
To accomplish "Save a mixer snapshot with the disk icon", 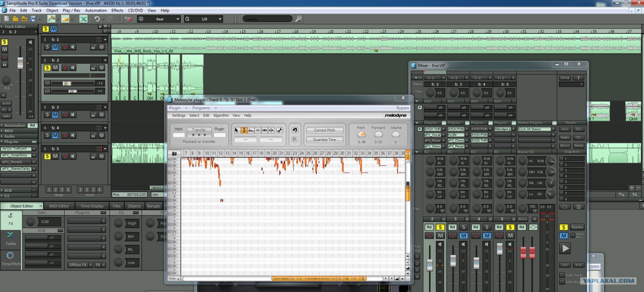I will [x=579, y=207].
